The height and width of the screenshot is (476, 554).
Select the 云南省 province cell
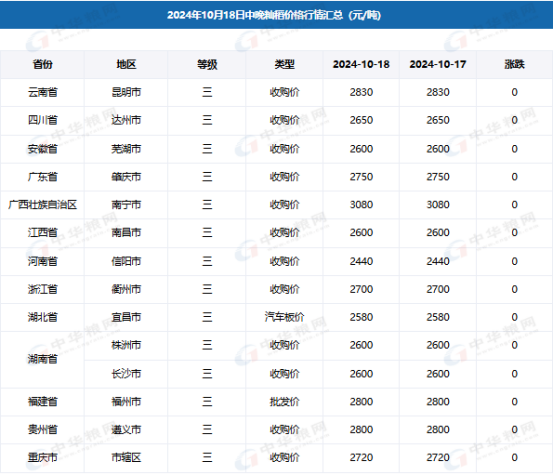(42, 92)
